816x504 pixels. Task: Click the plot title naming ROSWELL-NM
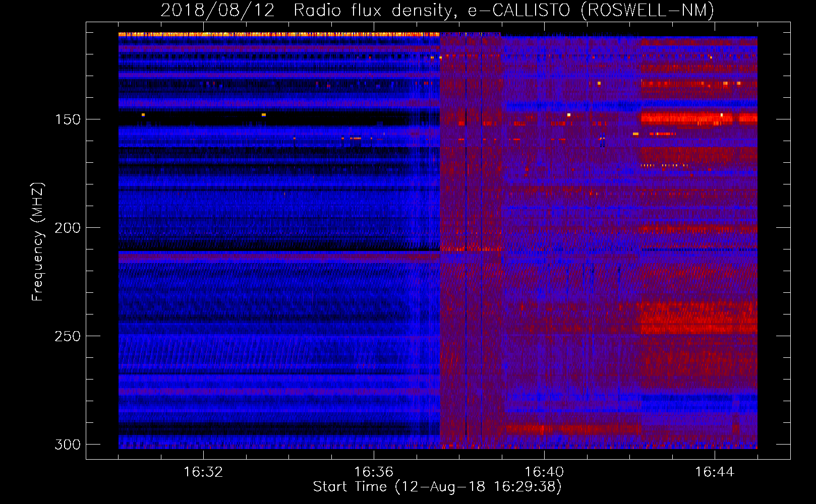pyautogui.click(x=437, y=10)
